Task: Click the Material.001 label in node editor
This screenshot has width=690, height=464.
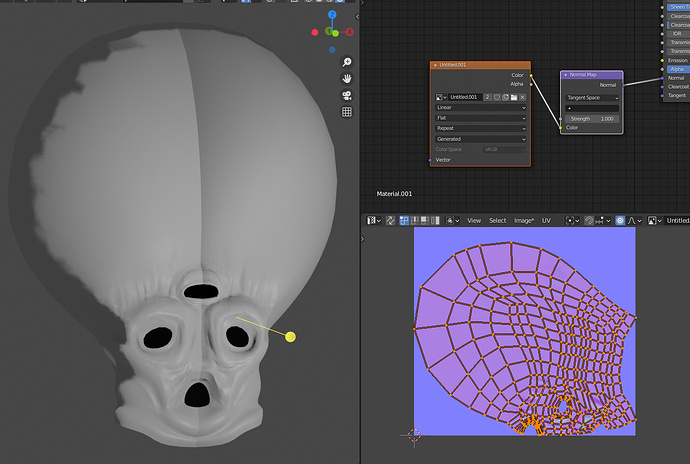Action: [x=394, y=194]
